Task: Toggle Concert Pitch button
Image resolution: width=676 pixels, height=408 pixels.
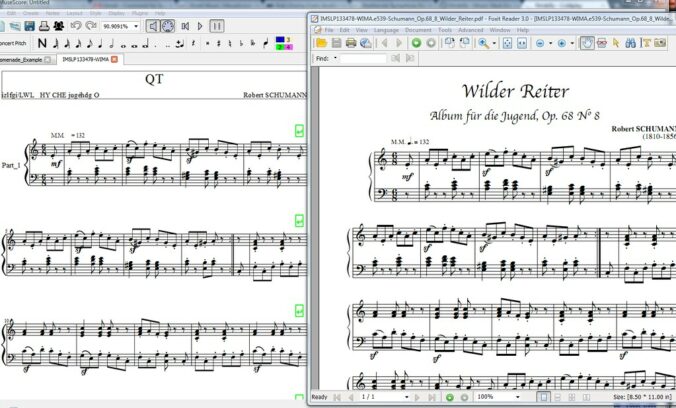Action: click(x=13, y=43)
